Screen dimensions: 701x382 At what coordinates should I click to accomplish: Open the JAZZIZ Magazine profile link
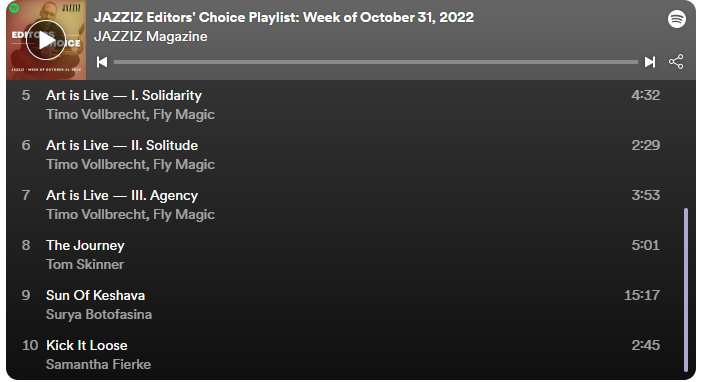(151, 37)
